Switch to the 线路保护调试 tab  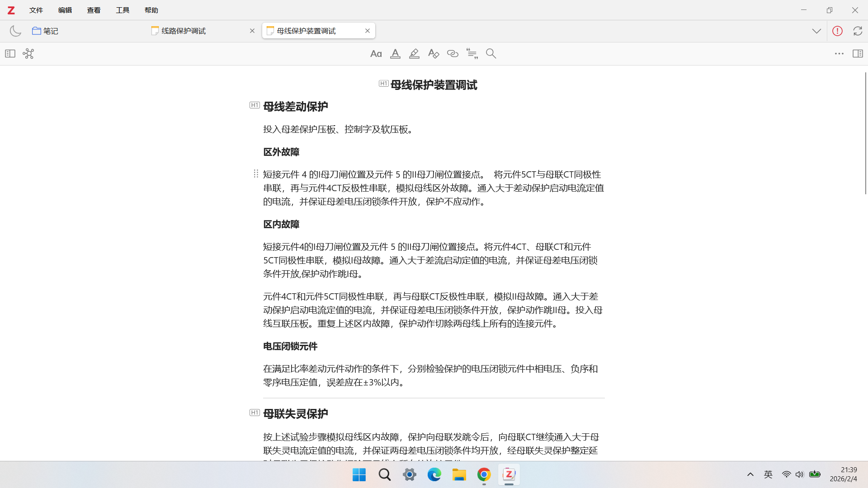[184, 31]
